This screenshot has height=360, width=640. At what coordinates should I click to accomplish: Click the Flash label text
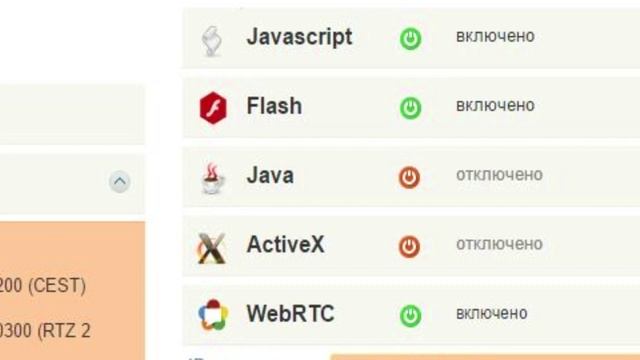(x=274, y=106)
